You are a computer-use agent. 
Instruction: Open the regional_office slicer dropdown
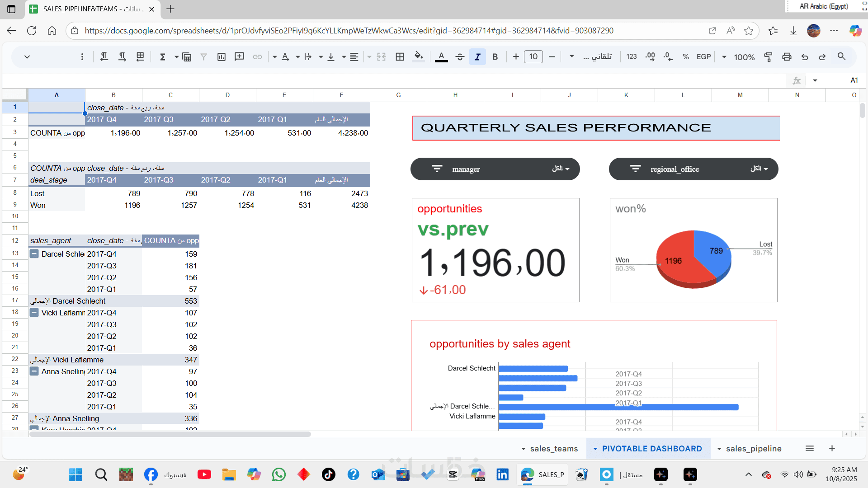759,169
